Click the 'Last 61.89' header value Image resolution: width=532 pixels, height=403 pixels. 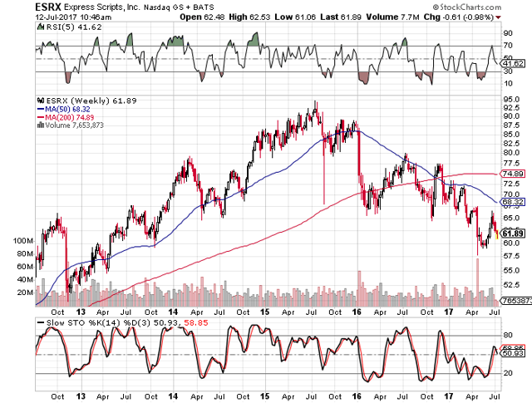coord(341,17)
